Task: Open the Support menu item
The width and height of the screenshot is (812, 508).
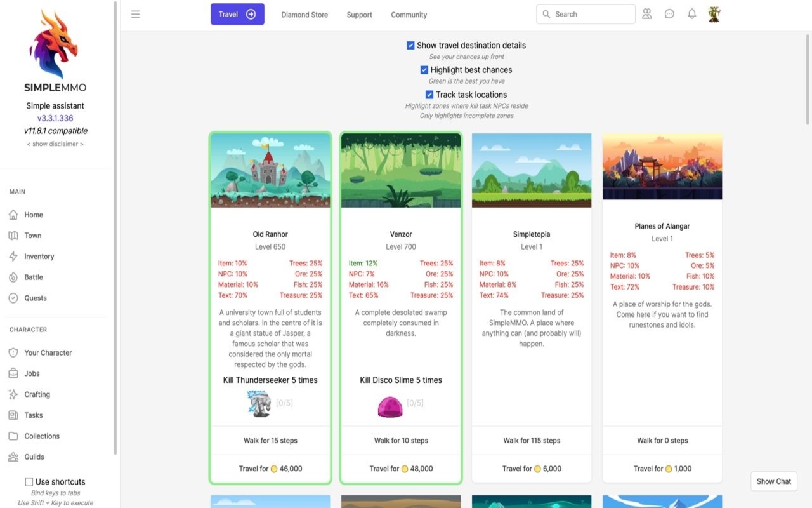Action: 359,15
